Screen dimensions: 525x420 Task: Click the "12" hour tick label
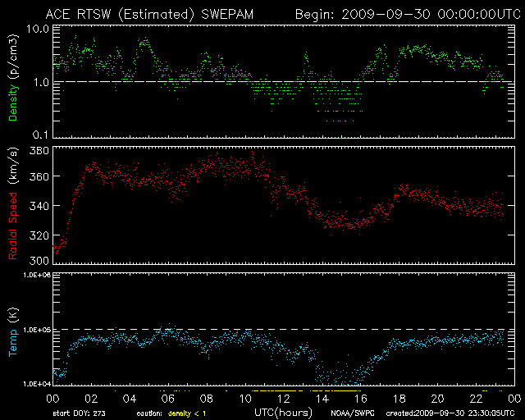click(x=284, y=399)
